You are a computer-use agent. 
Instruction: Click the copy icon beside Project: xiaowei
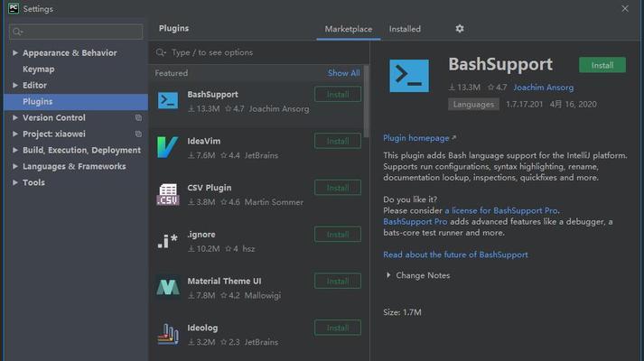(x=138, y=134)
